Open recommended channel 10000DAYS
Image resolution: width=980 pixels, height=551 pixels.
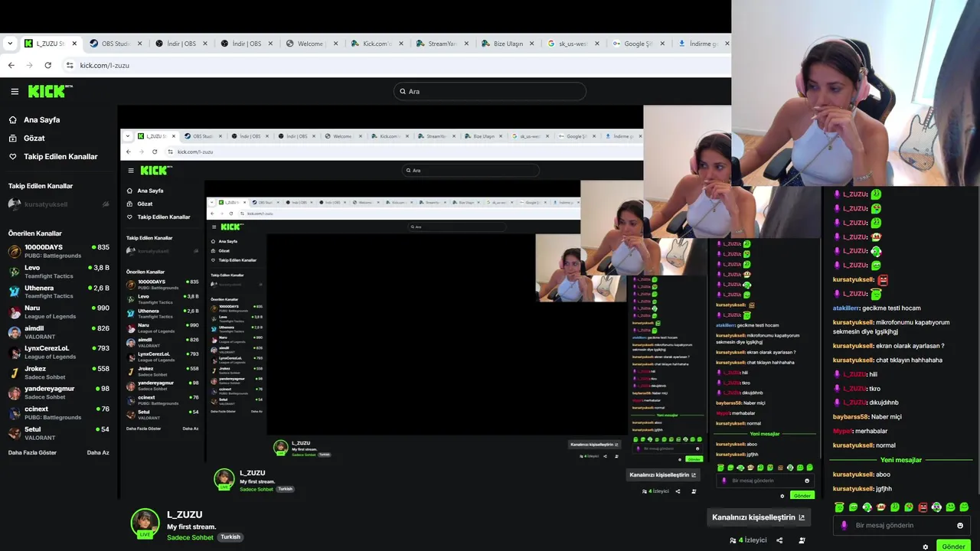tap(59, 251)
